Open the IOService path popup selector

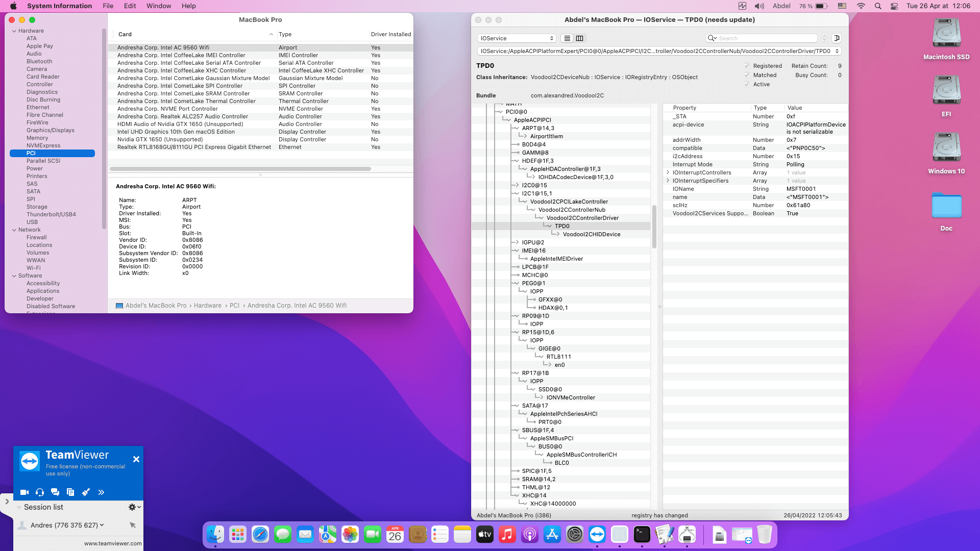[659, 51]
